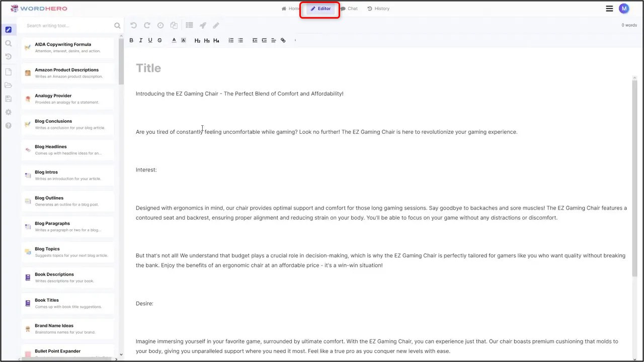
Task: Switch to the Chat tab
Action: tap(349, 9)
